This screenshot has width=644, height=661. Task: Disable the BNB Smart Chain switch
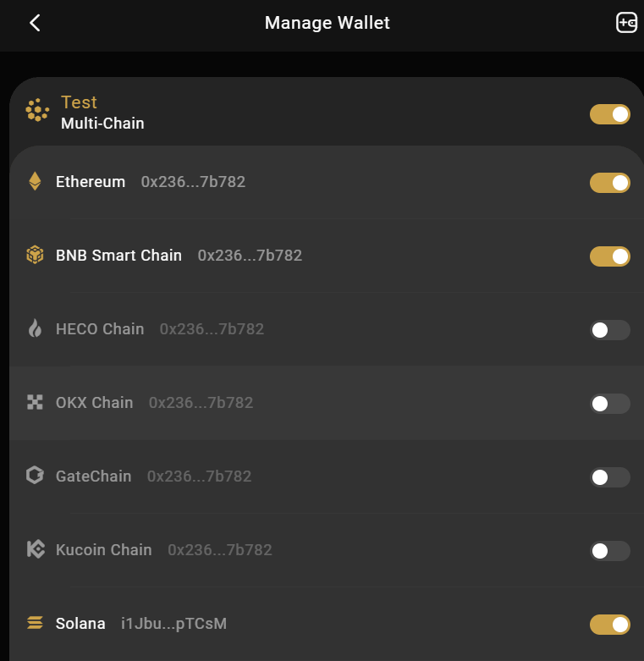pyautogui.click(x=609, y=256)
